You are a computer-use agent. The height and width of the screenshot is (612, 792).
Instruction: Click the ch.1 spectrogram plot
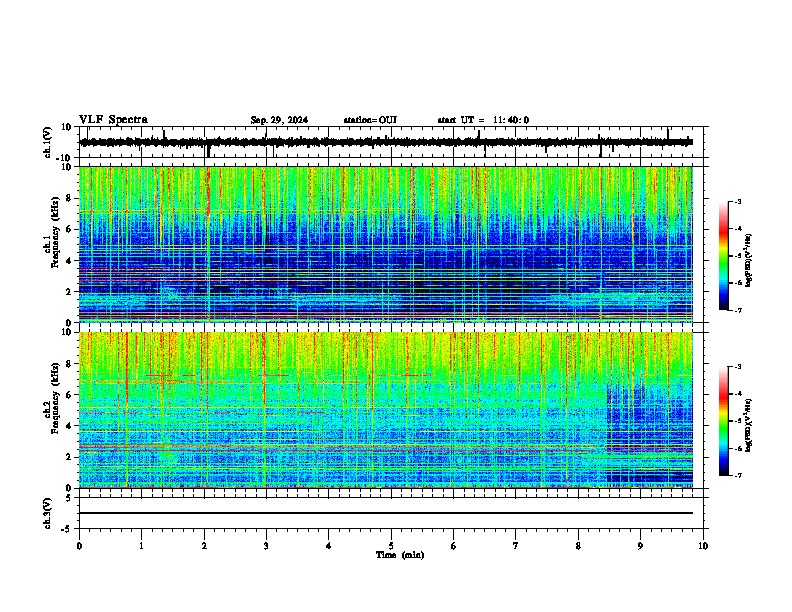click(386, 244)
